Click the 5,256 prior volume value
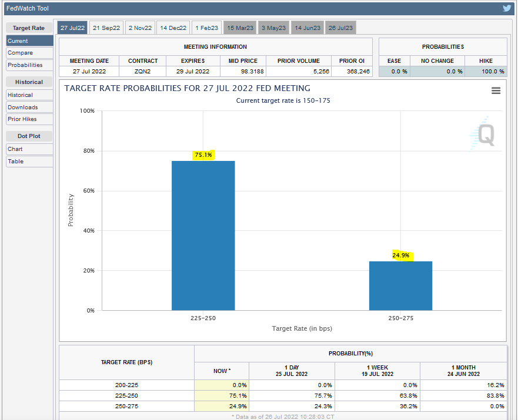This screenshot has height=420, width=518. click(x=321, y=71)
